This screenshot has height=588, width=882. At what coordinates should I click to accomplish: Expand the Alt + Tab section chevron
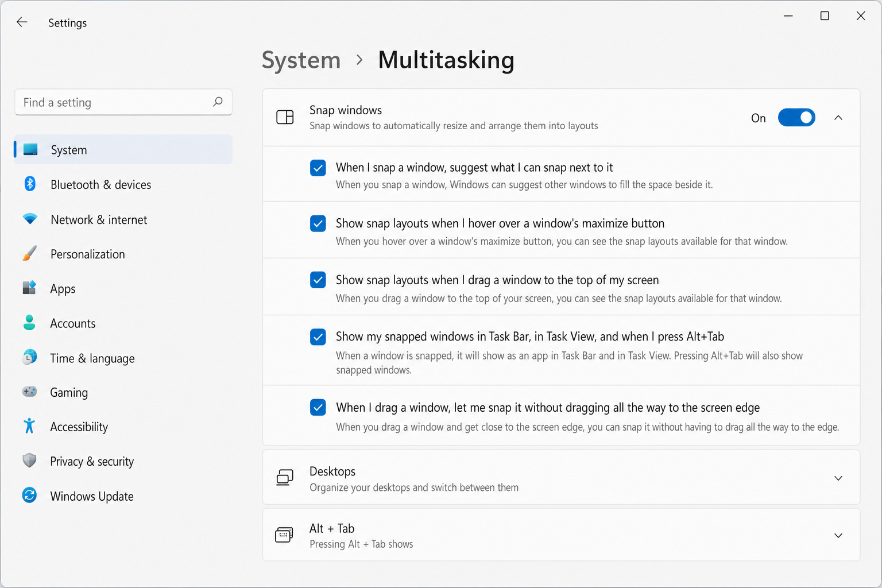click(x=838, y=536)
